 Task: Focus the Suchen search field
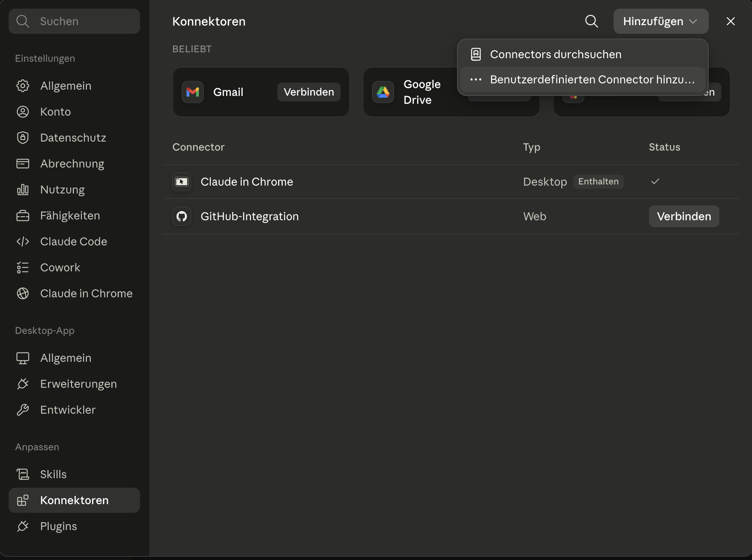[x=74, y=21]
